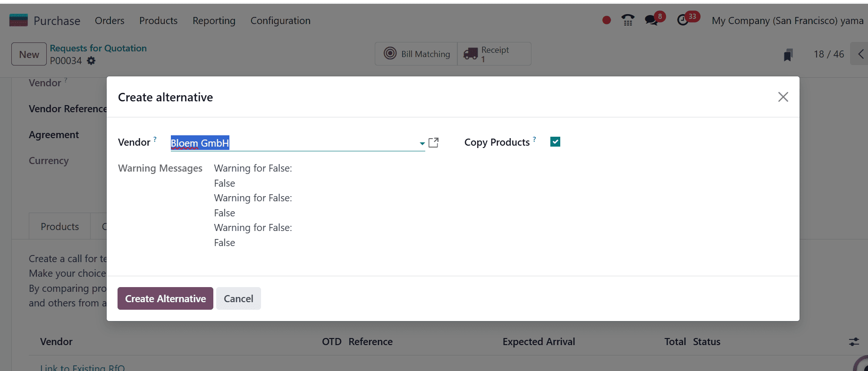868x371 pixels.
Task: Open vendor record via external link icon
Action: (x=433, y=142)
